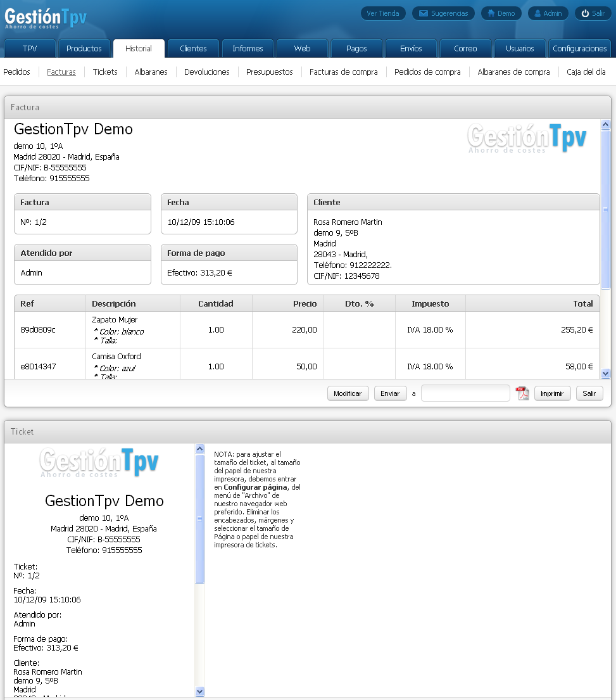Image resolution: width=616 pixels, height=700 pixels.
Task: Focus the email recipient input field
Action: [x=465, y=393]
